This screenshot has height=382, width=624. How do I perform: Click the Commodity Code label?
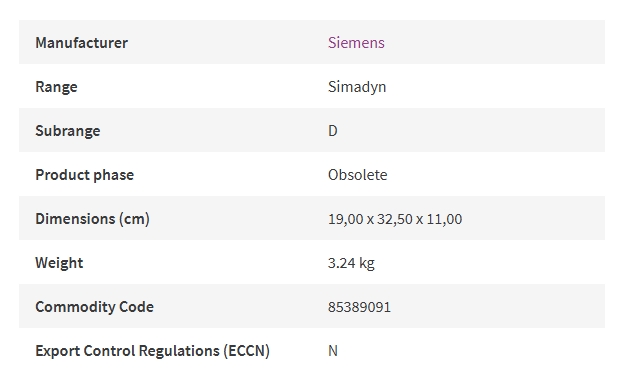click(x=94, y=307)
